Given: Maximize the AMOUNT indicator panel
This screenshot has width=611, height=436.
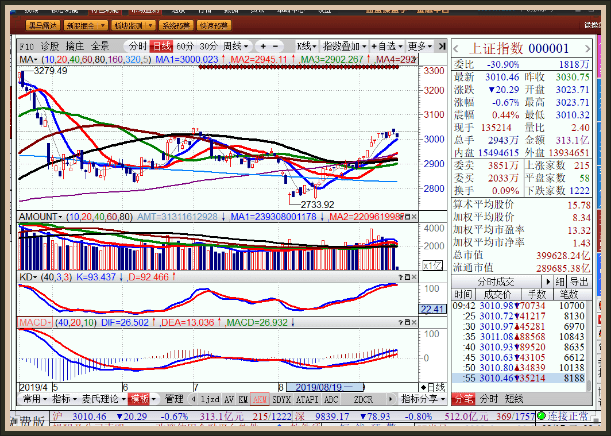Looking at the screenshot, I should [x=408, y=217].
